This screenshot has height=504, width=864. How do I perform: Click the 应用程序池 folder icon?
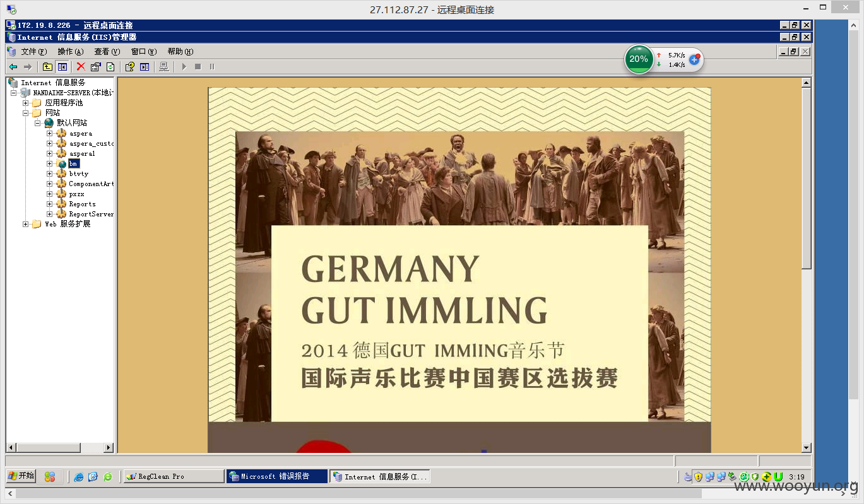pos(37,103)
